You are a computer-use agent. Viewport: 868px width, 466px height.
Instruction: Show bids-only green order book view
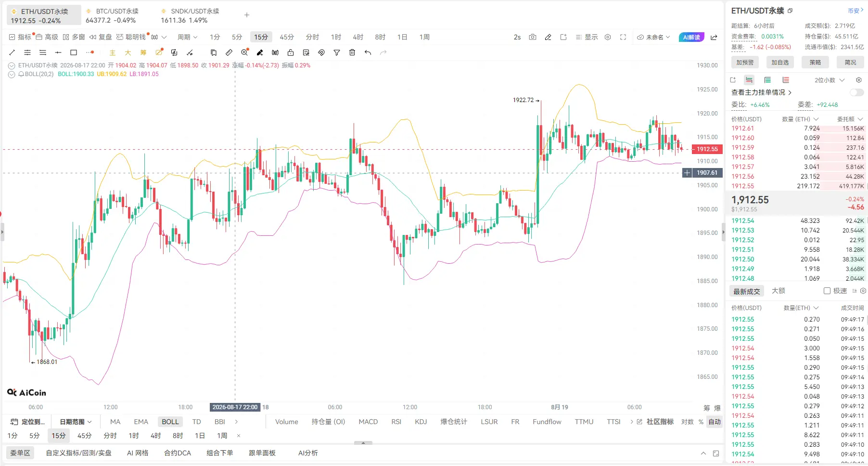tap(767, 80)
